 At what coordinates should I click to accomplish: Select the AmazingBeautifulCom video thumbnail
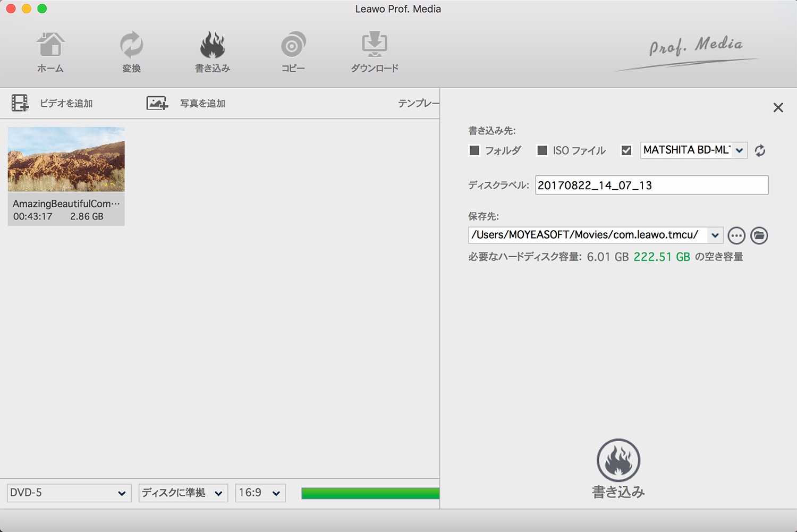tap(66, 159)
